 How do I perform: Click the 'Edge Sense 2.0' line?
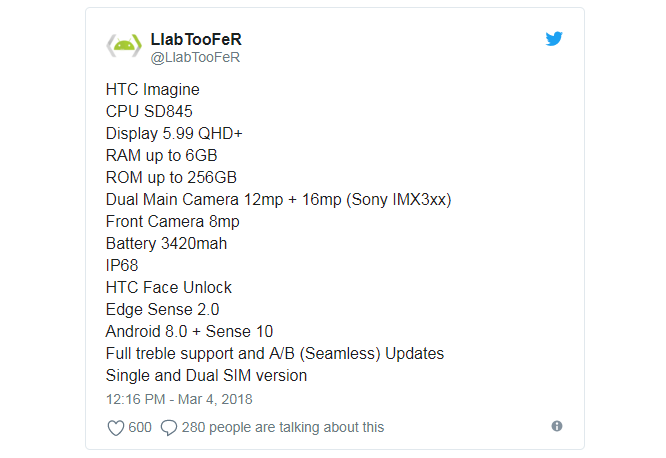(162, 309)
